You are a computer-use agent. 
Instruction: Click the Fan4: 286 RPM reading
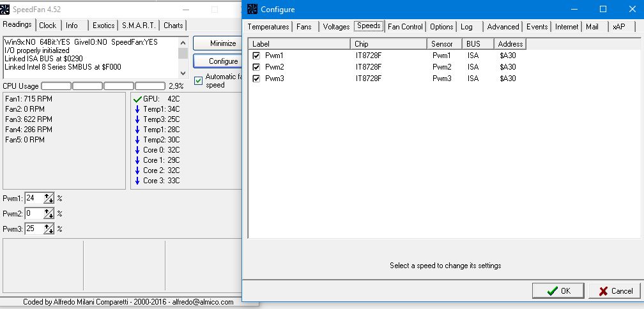(29, 130)
